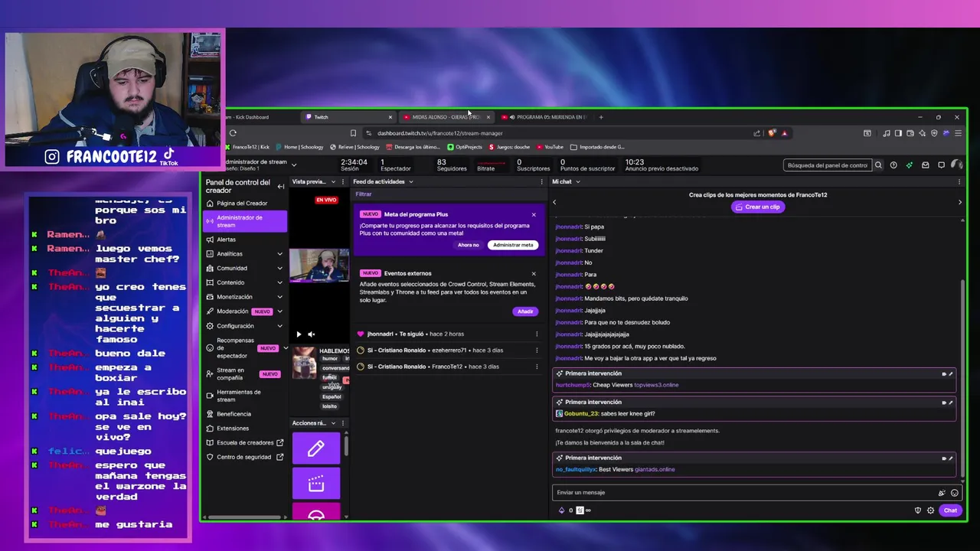
Task: Open the help question mark icon
Action: coord(893,165)
